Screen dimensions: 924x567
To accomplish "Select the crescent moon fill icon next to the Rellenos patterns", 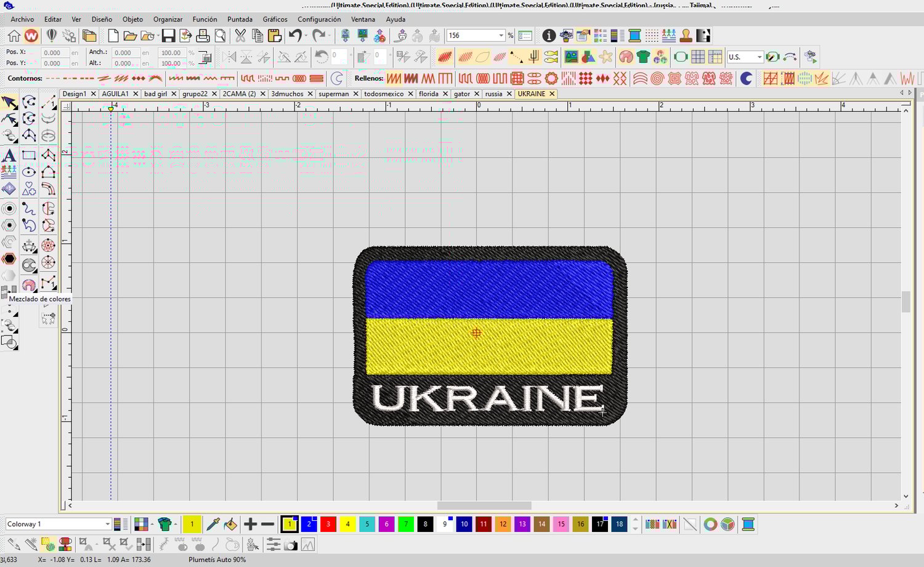I will tap(746, 78).
